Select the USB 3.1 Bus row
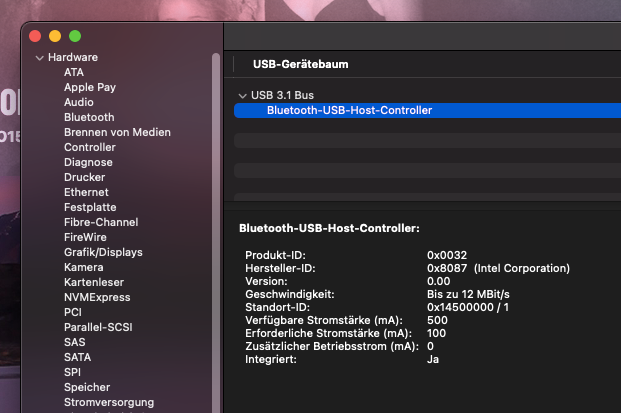 tap(283, 95)
